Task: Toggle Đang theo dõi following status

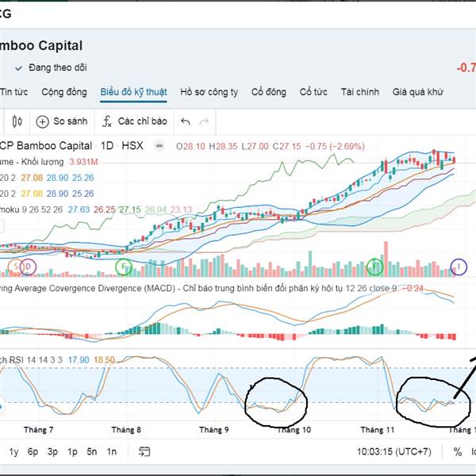Action: pos(51,67)
